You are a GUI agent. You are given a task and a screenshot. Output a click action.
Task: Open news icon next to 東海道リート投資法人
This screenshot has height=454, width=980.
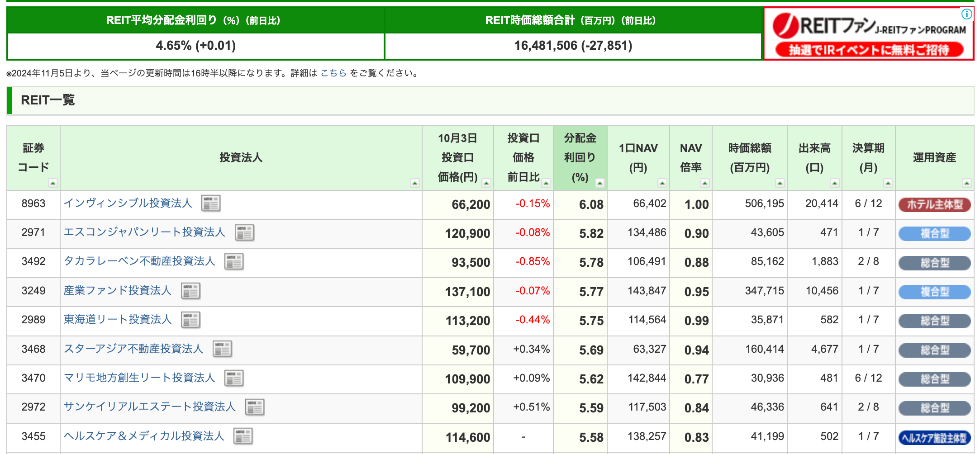[x=190, y=320]
